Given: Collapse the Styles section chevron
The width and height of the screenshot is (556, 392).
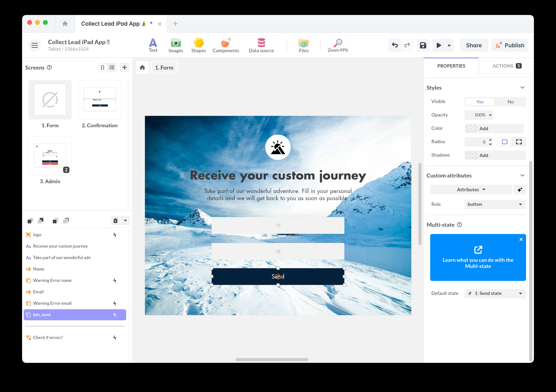Looking at the screenshot, I should (x=522, y=88).
